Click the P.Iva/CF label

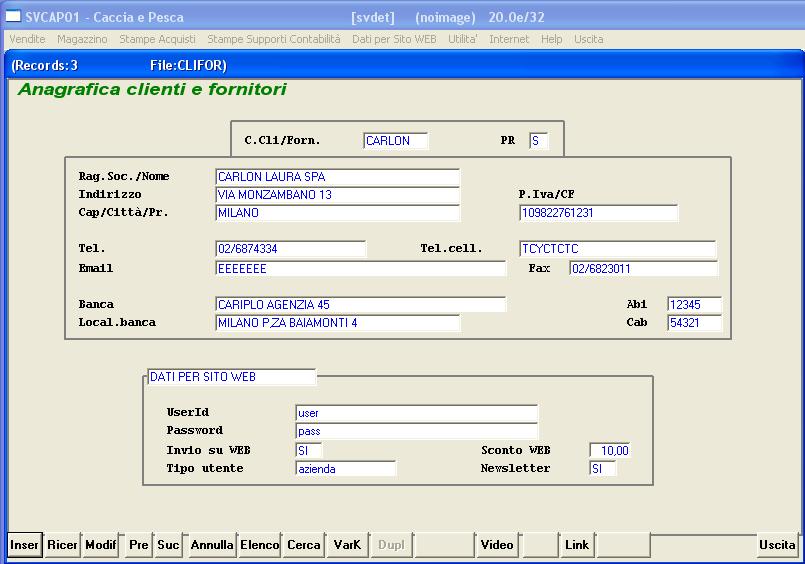pos(546,194)
